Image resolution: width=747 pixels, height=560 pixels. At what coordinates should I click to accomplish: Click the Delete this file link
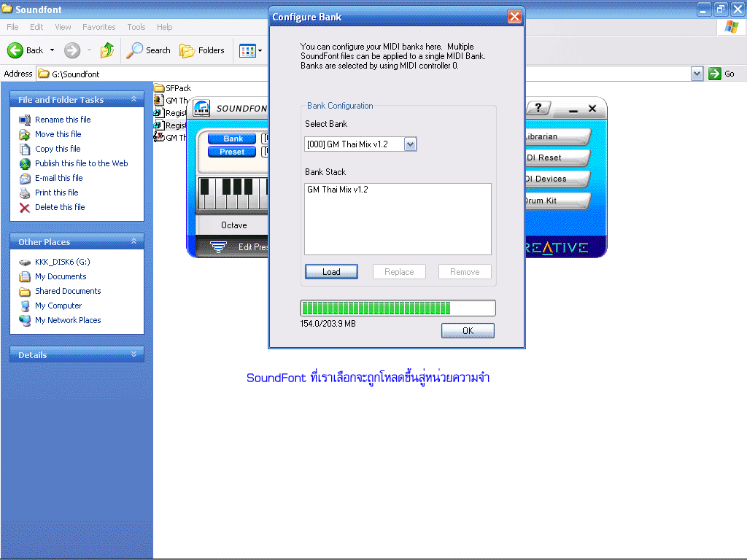click(60, 207)
